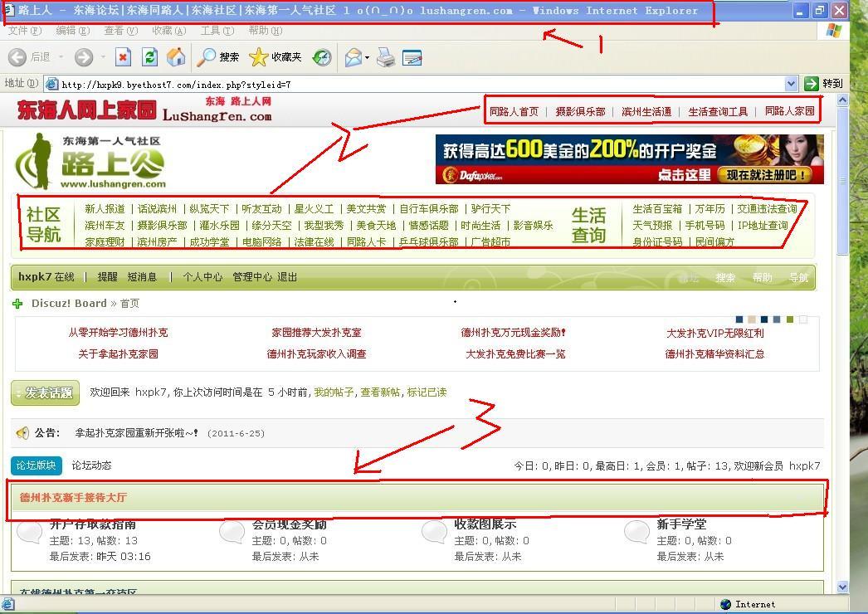Click the Edit page toolbar icon
Image resolution: width=868 pixels, height=614 pixels.
(x=412, y=57)
